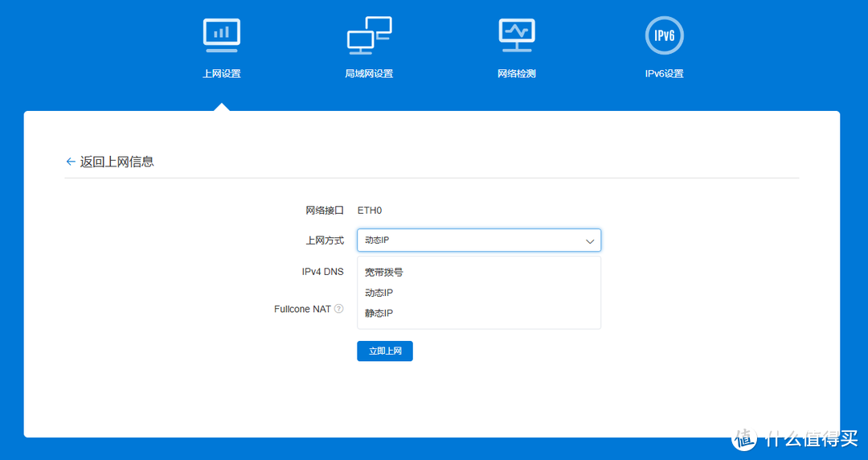Pick 静态IP as the connection type
Image resolution: width=868 pixels, height=460 pixels.
(379, 313)
